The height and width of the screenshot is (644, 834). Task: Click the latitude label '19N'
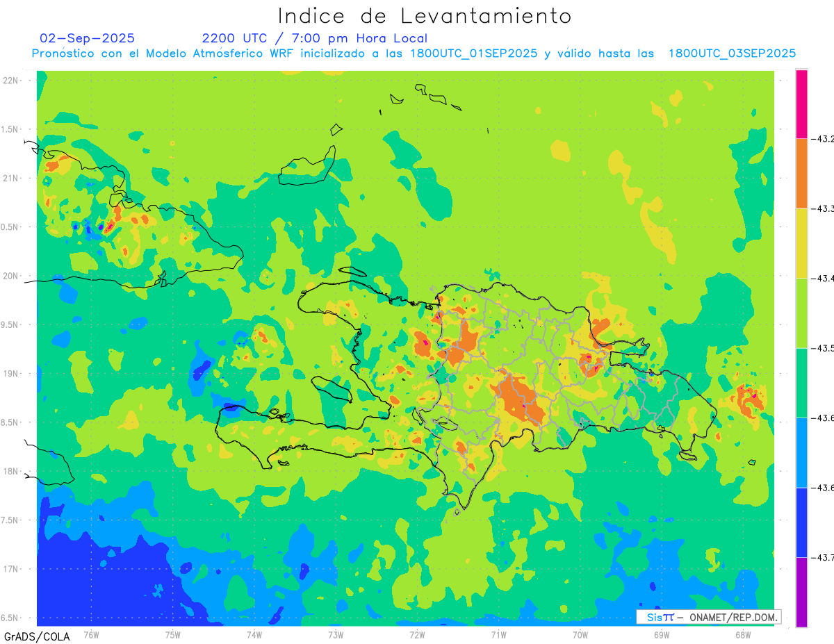(x=10, y=373)
